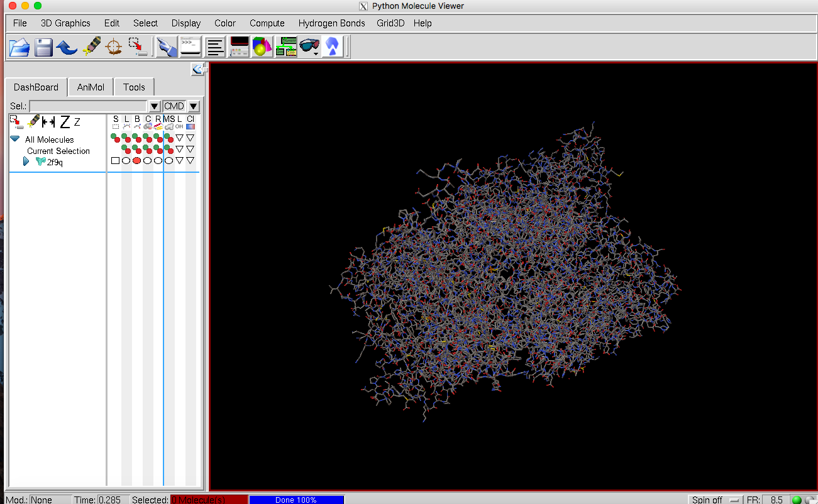Click the green network diagram icon

coord(286,47)
